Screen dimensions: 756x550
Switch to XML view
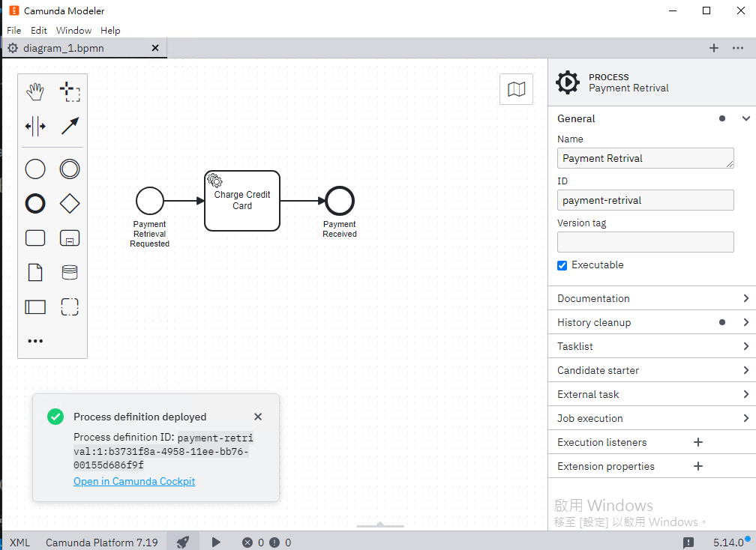click(19, 543)
